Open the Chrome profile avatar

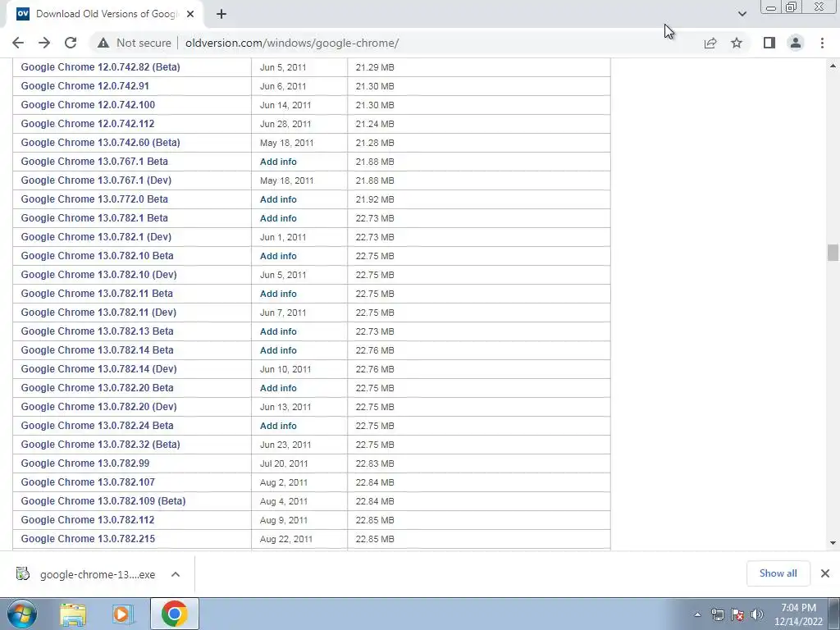tap(796, 43)
